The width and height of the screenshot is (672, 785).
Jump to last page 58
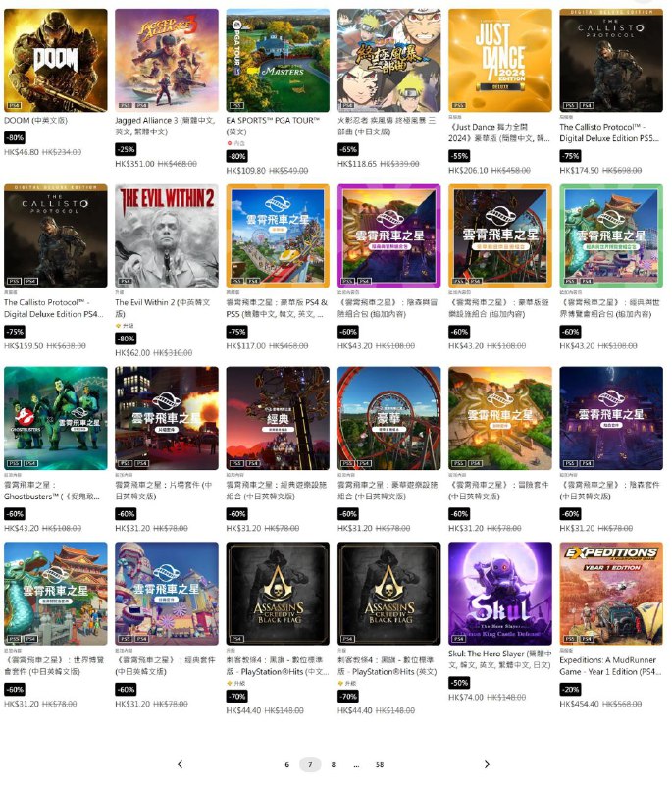click(x=380, y=765)
